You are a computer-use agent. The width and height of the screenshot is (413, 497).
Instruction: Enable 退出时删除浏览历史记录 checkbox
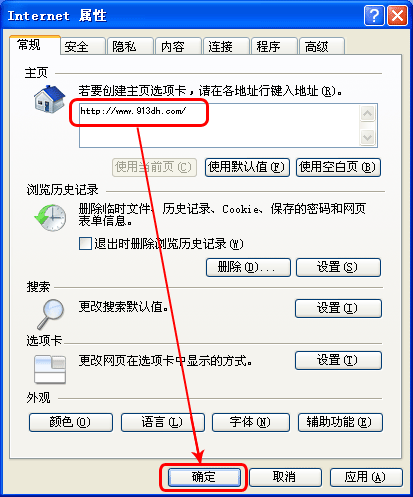(85, 243)
